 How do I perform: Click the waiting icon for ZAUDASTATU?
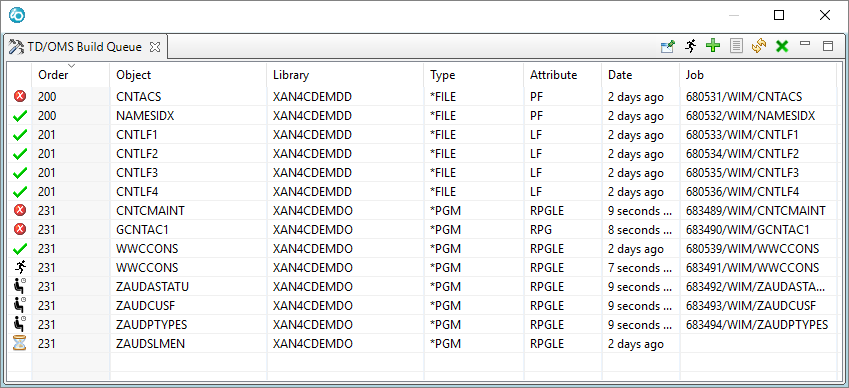(x=20, y=286)
